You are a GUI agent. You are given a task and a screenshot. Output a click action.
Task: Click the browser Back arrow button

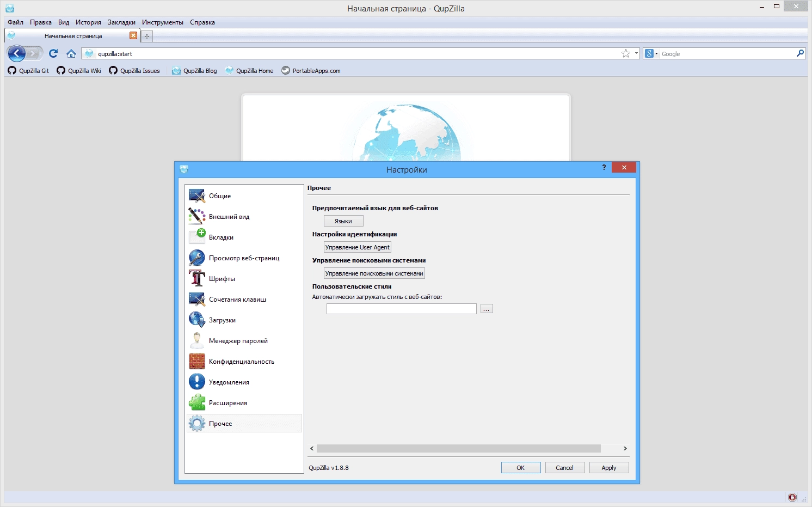click(x=17, y=53)
